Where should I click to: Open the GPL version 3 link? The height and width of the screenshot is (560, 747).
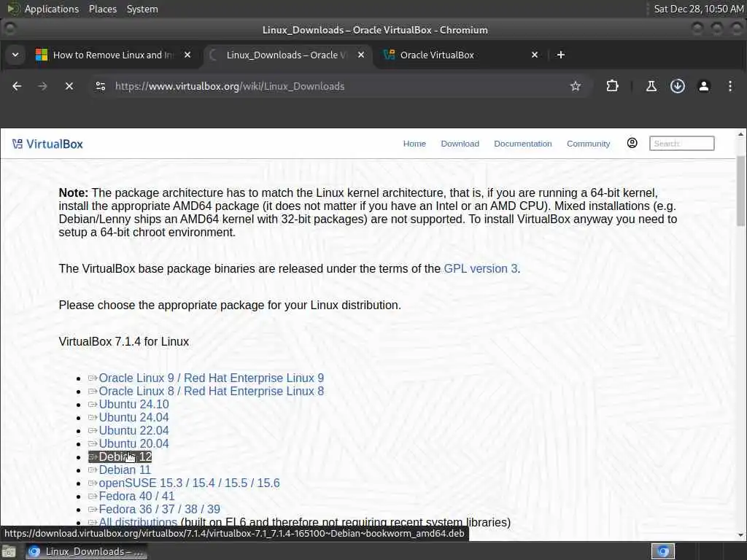(x=481, y=268)
